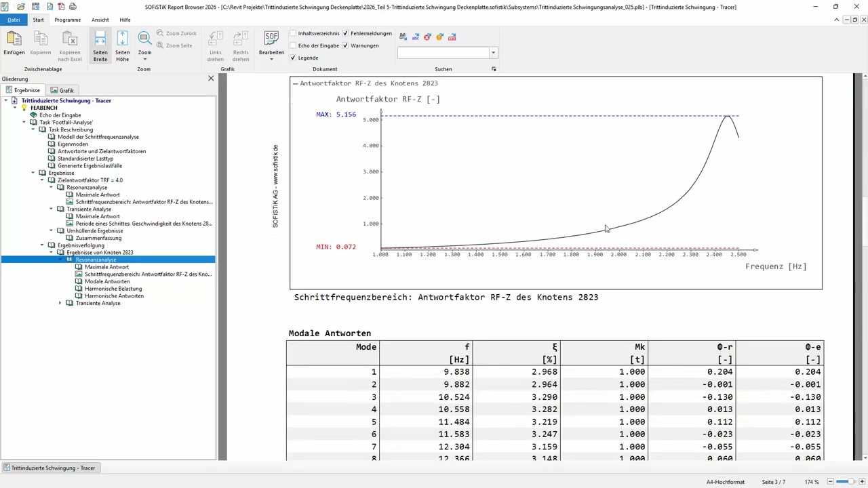Select Seiten Breite fit-width icon
The image size is (868, 488).
(100, 38)
